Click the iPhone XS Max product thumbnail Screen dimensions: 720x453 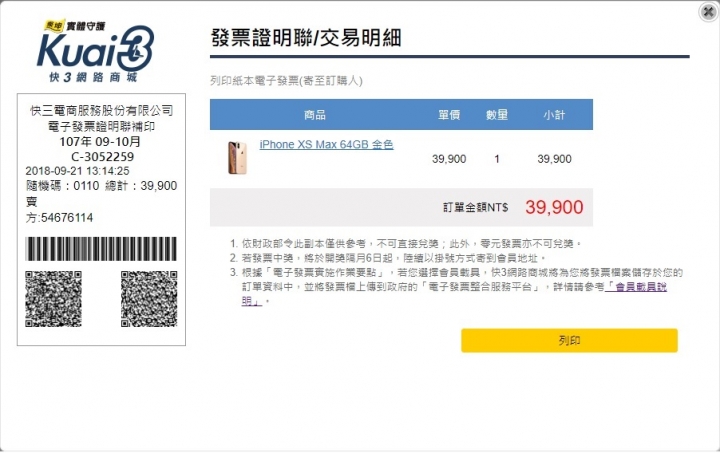click(237, 158)
